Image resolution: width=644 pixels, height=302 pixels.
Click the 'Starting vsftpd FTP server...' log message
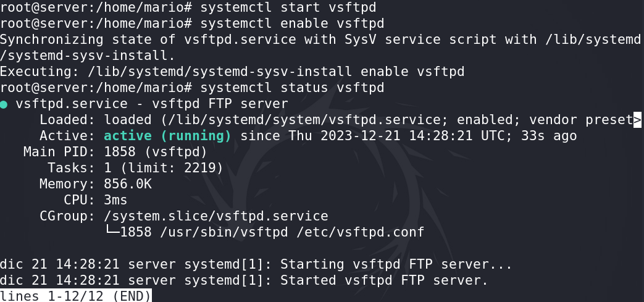[396, 264]
